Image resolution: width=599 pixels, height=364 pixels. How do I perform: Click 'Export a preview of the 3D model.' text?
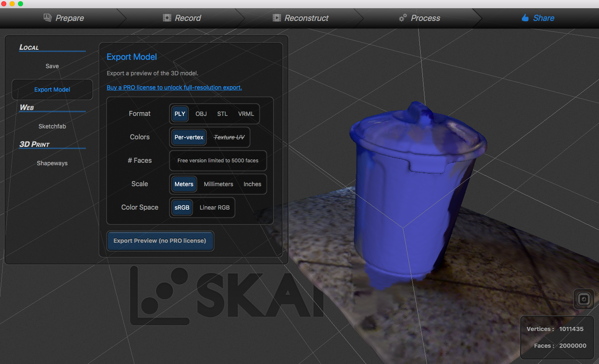pyautogui.click(x=152, y=73)
